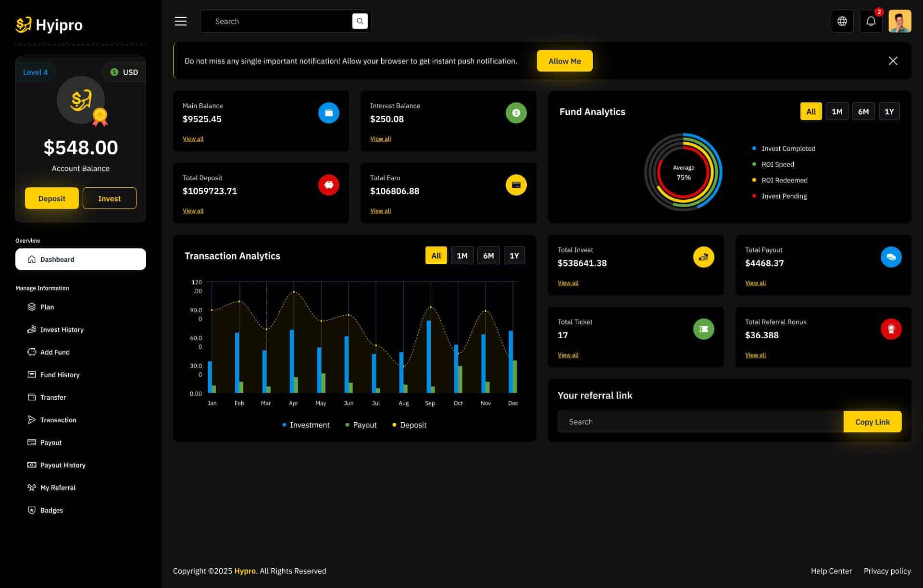Open the globe language selector
Viewport: 923px width, 588px height.
pyautogui.click(x=842, y=21)
